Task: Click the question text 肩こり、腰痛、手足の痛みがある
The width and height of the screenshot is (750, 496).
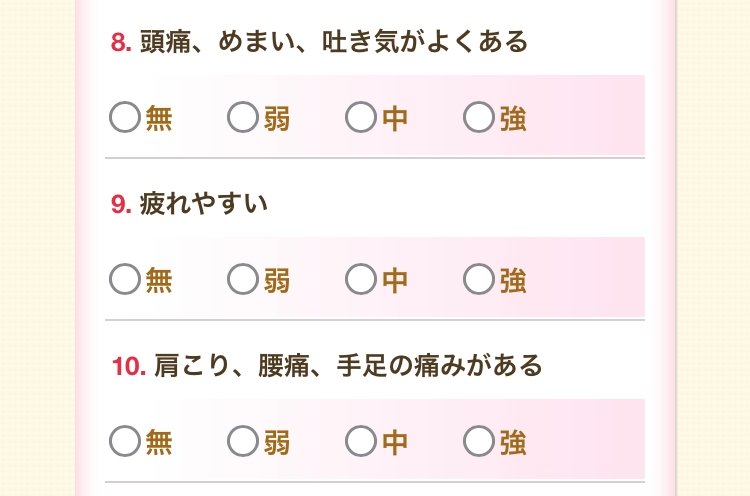Action: tap(348, 366)
